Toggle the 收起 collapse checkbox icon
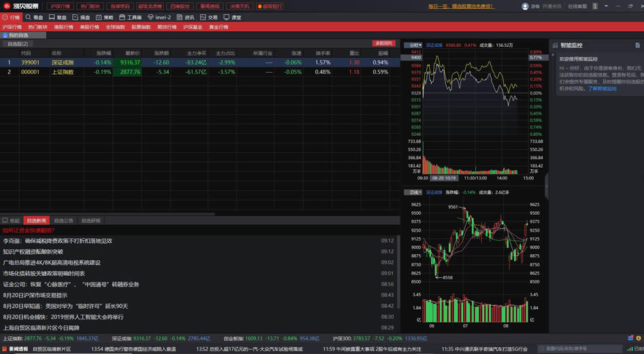Screen dimensions: 644x354 [5, 220]
